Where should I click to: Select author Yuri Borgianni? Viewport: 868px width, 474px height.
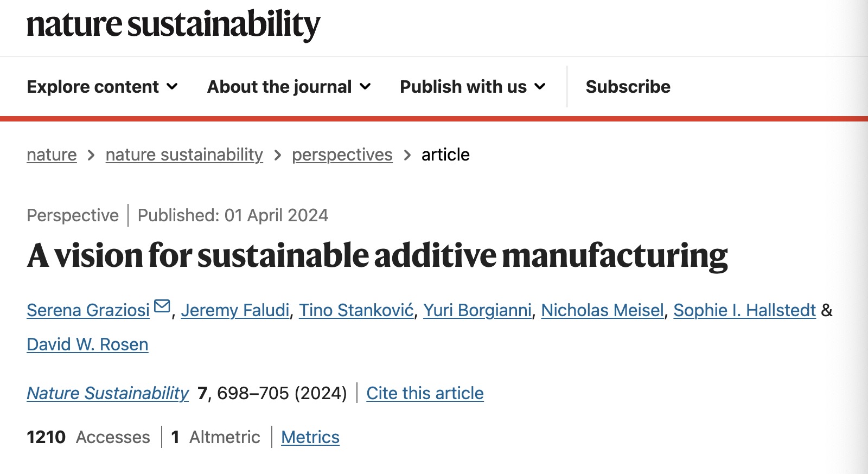point(477,310)
